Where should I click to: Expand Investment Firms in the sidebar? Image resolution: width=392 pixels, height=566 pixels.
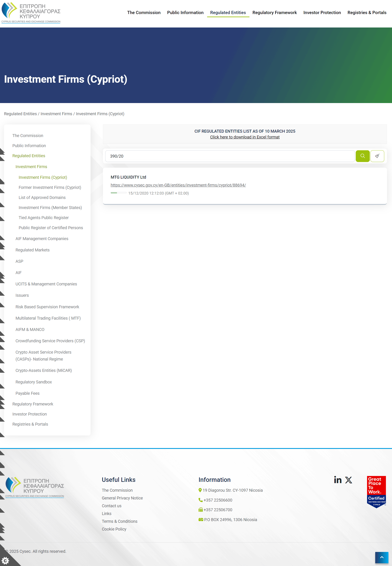[x=31, y=167]
